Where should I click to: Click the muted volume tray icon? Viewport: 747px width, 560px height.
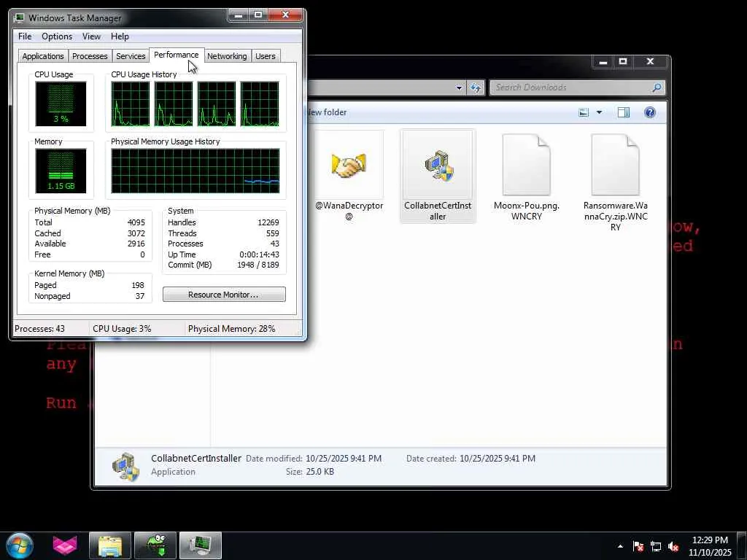[x=673, y=547]
